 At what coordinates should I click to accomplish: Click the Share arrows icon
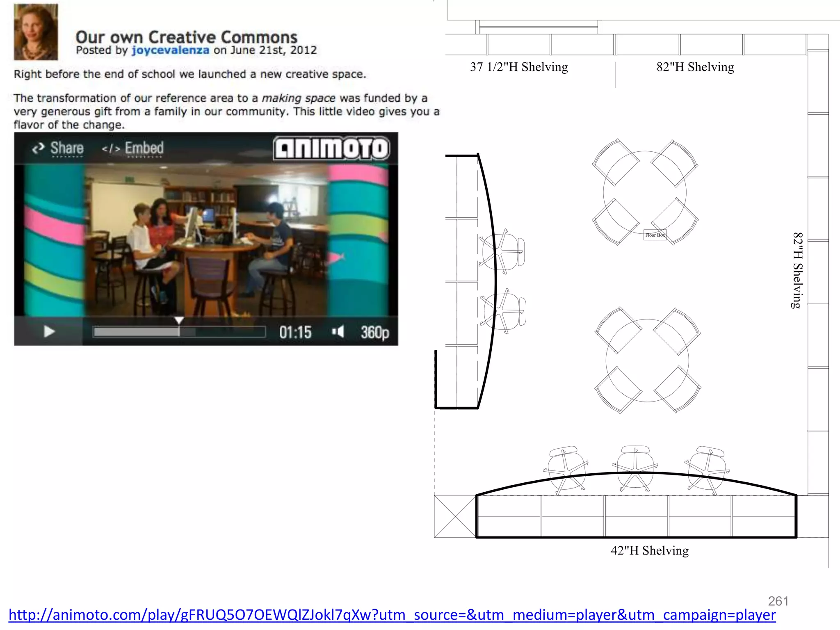click(38, 148)
